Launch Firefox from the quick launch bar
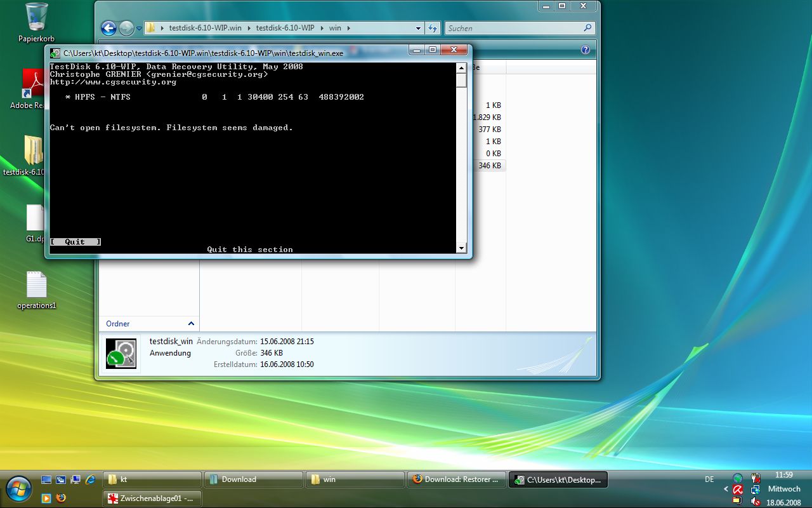 [x=61, y=498]
